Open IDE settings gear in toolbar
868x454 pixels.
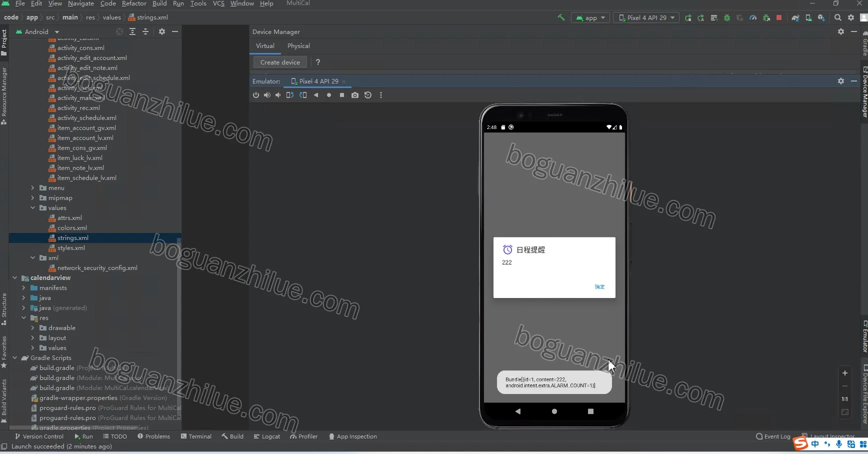coord(850,17)
